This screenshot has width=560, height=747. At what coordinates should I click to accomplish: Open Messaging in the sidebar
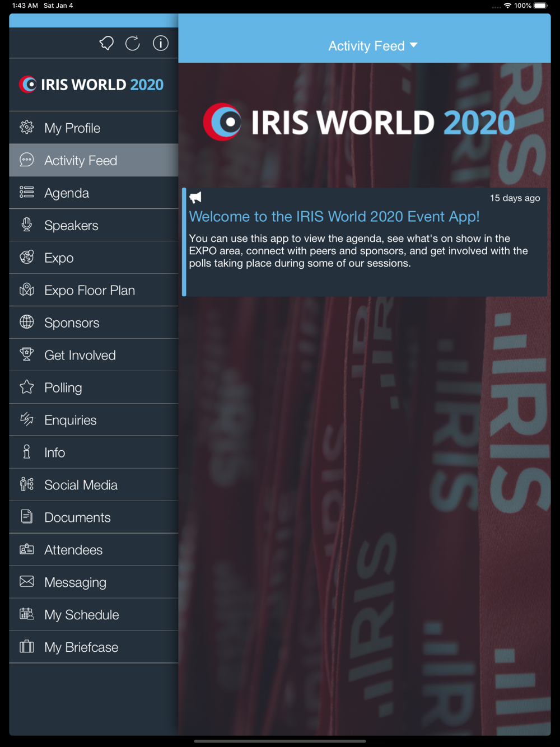click(94, 582)
